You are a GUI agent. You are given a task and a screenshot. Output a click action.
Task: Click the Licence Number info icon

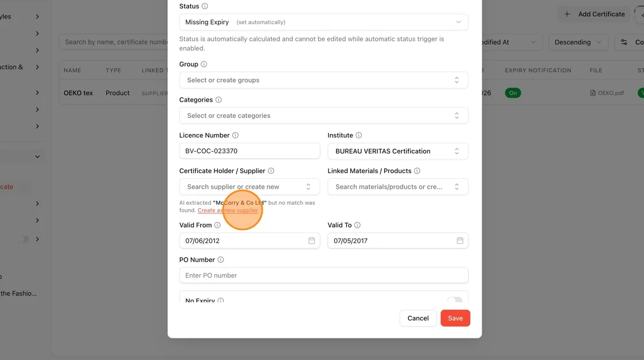tap(235, 135)
